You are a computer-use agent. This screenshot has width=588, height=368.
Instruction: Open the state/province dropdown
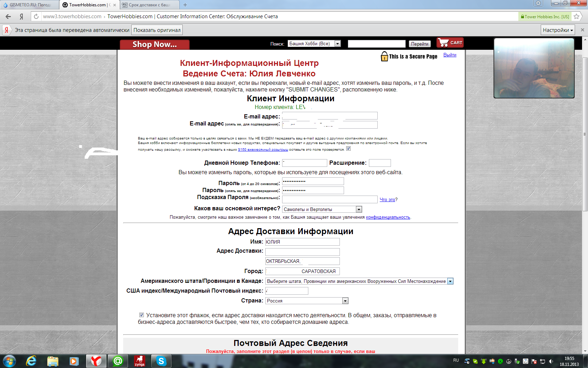450,281
